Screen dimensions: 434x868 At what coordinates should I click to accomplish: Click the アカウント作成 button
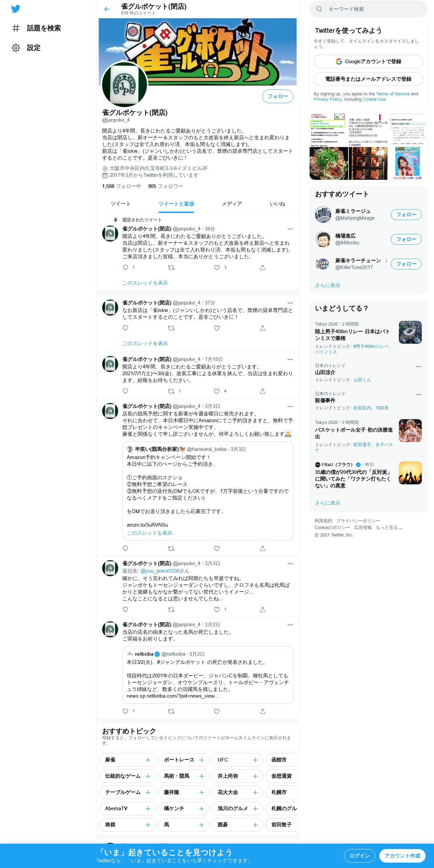[x=402, y=856]
